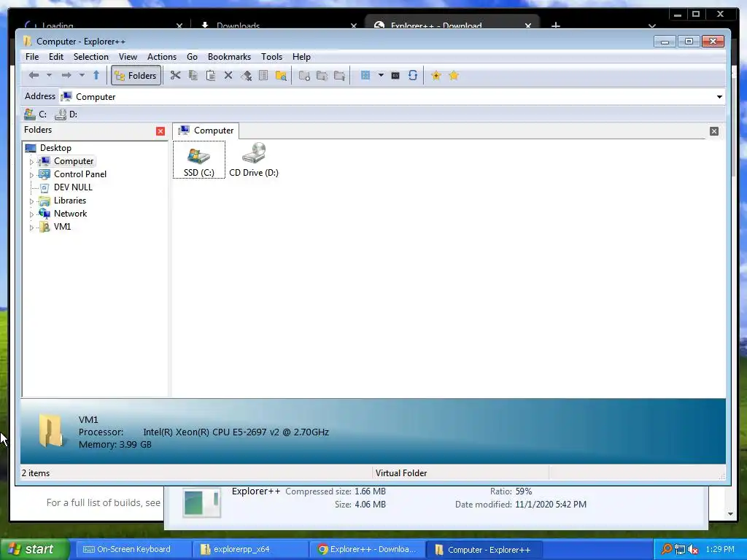Click the Paste clipboard icon
The image size is (747, 560).
211,75
